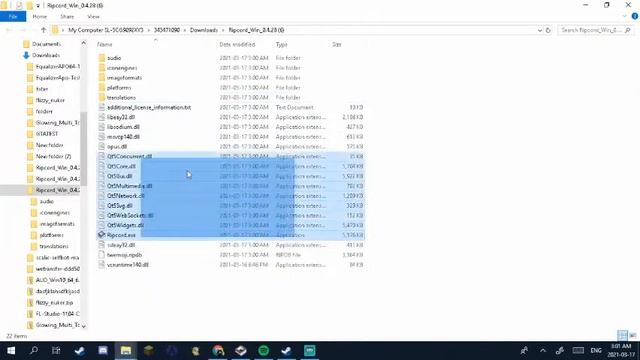This screenshot has width=640, height=360.
Task: Select the Qt5WebSockets.dll file
Action: [x=130, y=216]
